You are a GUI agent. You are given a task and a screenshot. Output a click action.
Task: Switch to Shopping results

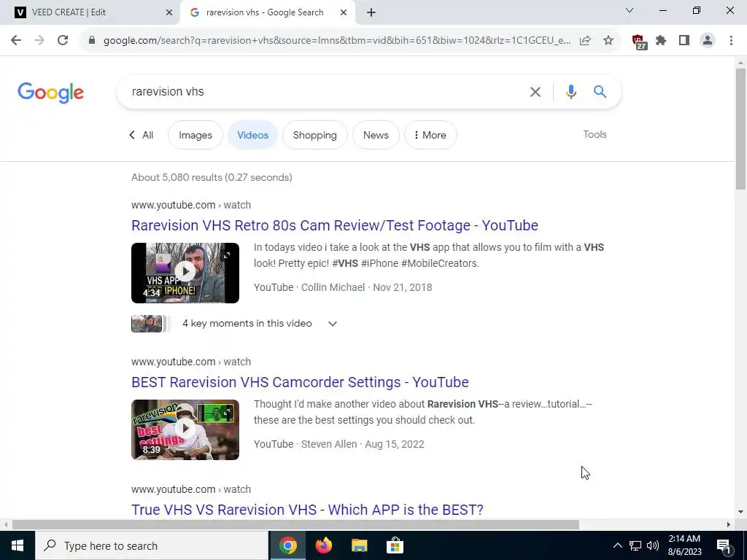(x=315, y=135)
